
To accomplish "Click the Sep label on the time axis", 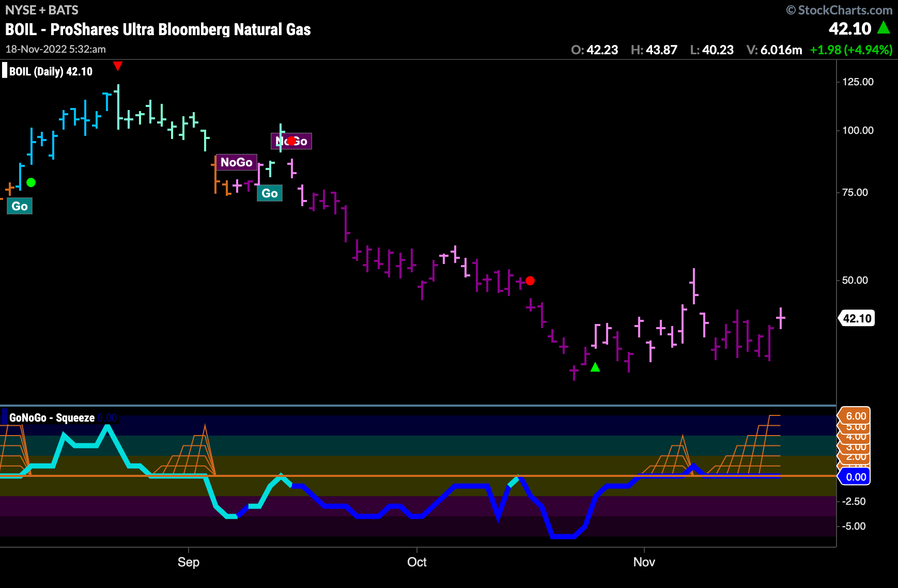I will (189, 562).
